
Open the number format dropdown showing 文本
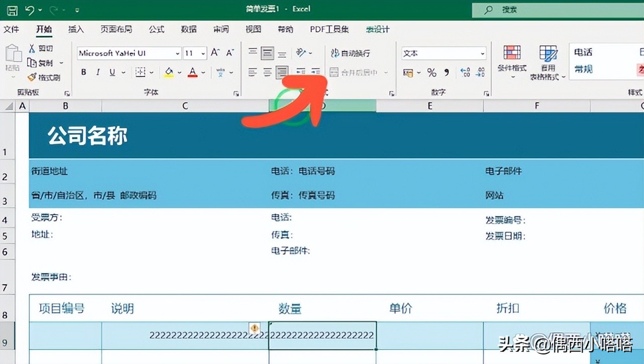point(482,53)
